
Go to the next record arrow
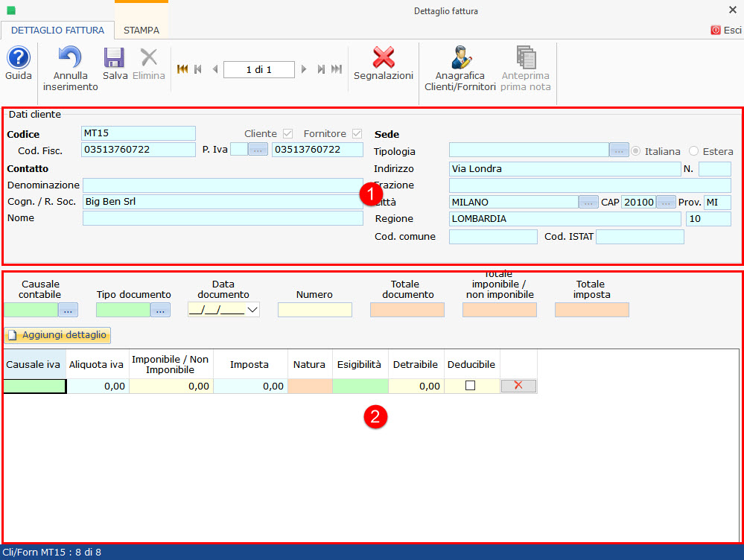point(304,69)
